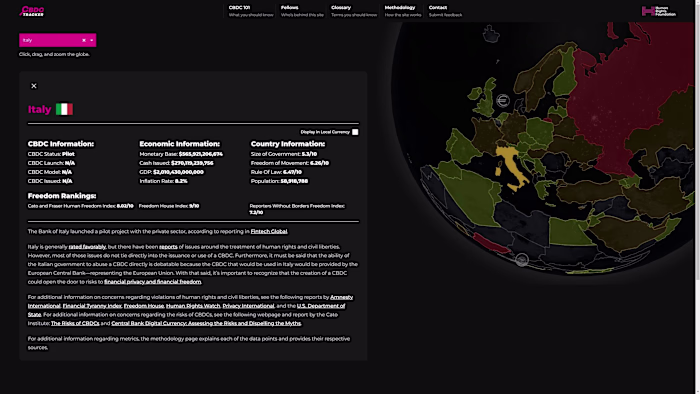
Task: Click the 'Population: 58,918,788' row
Action: pos(279,181)
